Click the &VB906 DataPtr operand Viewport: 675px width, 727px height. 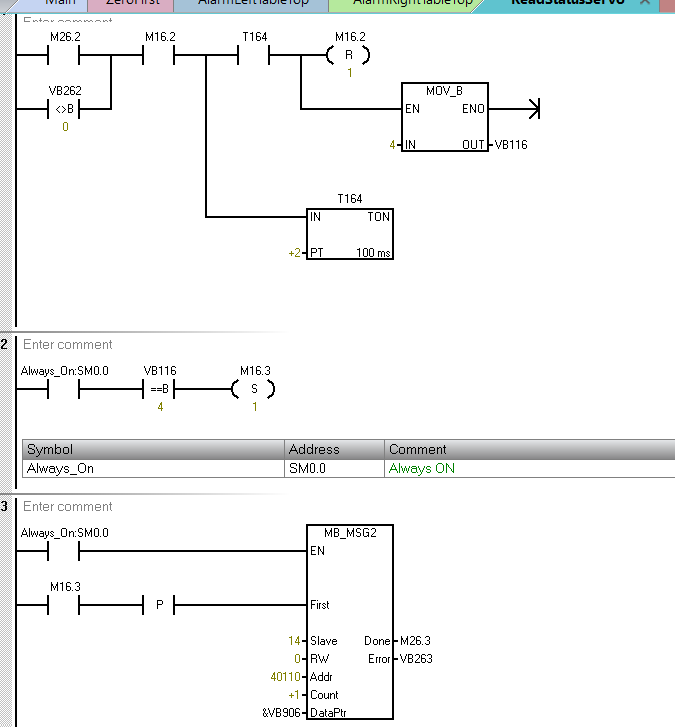[280, 713]
